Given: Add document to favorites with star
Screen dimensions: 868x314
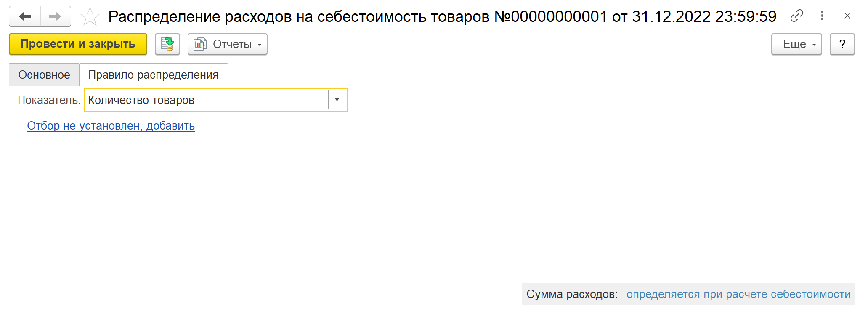Looking at the screenshot, I should point(90,17).
